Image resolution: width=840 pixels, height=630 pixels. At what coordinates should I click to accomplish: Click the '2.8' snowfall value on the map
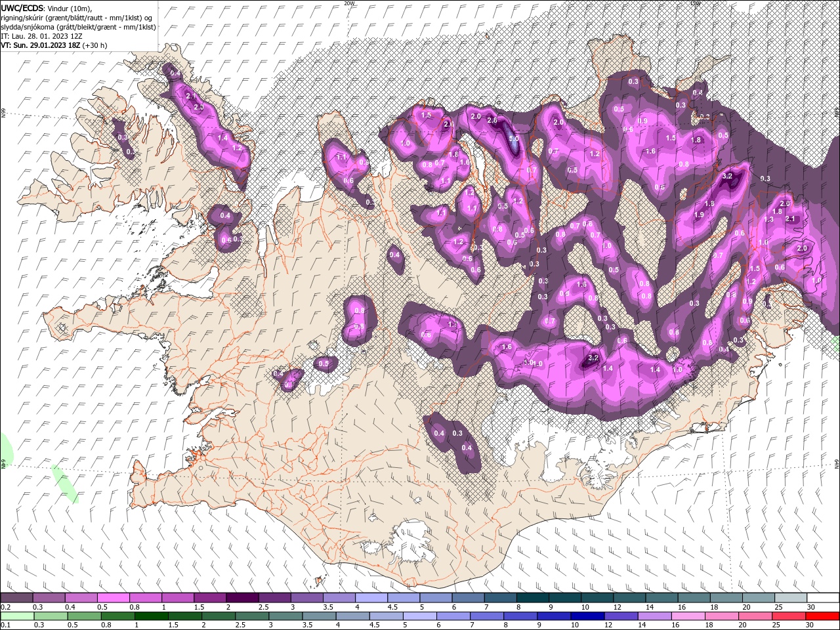[x=492, y=121]
